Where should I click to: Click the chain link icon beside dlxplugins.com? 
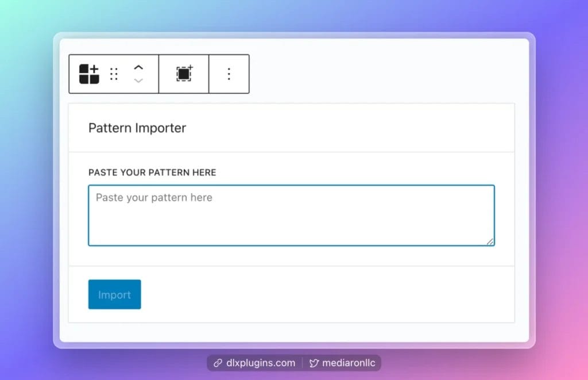218,363
